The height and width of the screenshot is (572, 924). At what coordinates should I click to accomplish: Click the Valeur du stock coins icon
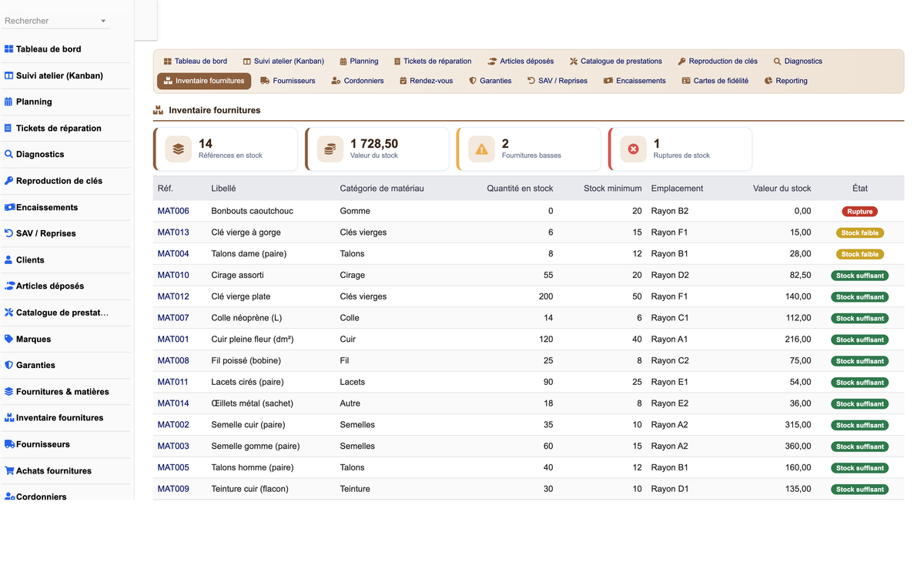(330, 149)
